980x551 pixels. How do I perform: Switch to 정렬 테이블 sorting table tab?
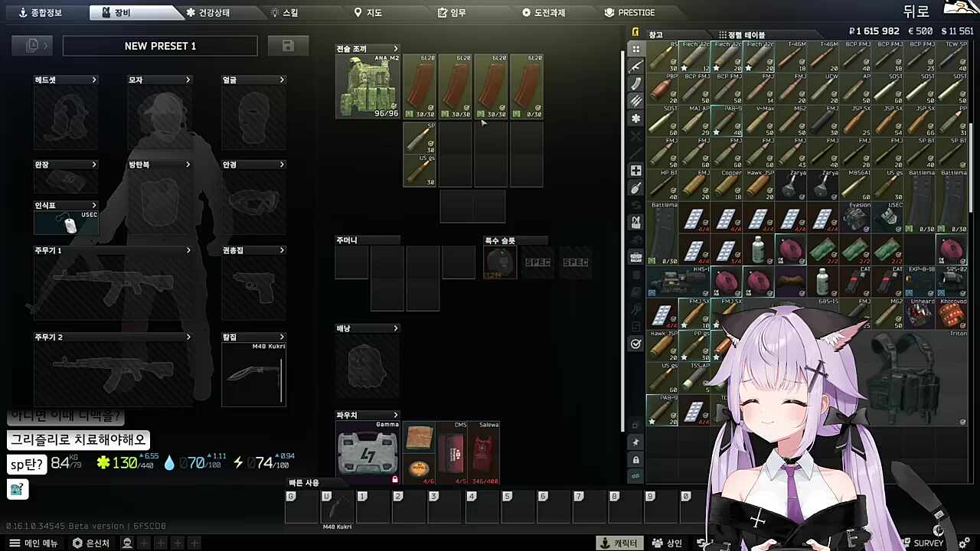click(742, 35)
